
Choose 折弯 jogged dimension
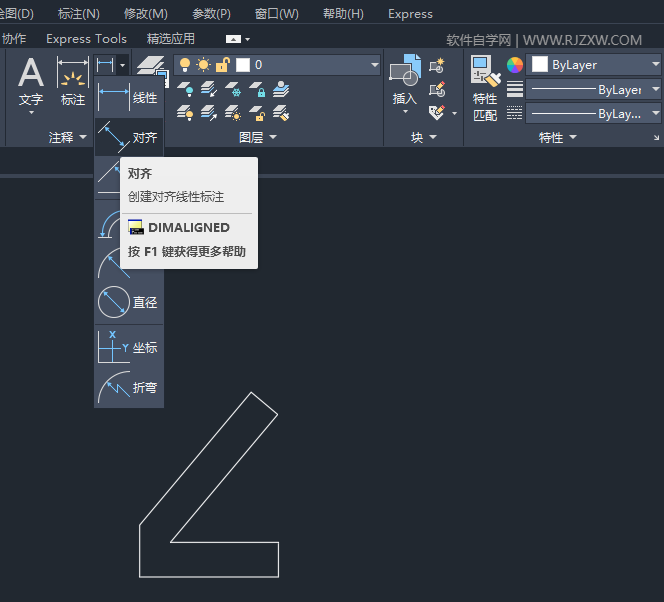tap(129, 387)
